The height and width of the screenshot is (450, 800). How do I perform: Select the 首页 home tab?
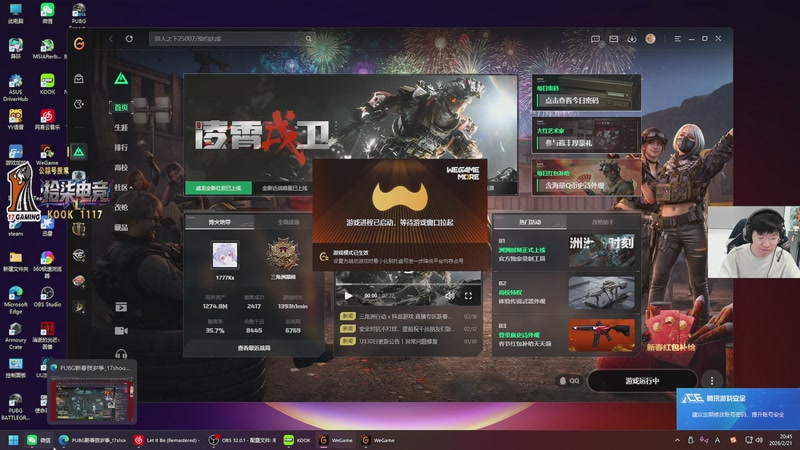coord(121,107)
